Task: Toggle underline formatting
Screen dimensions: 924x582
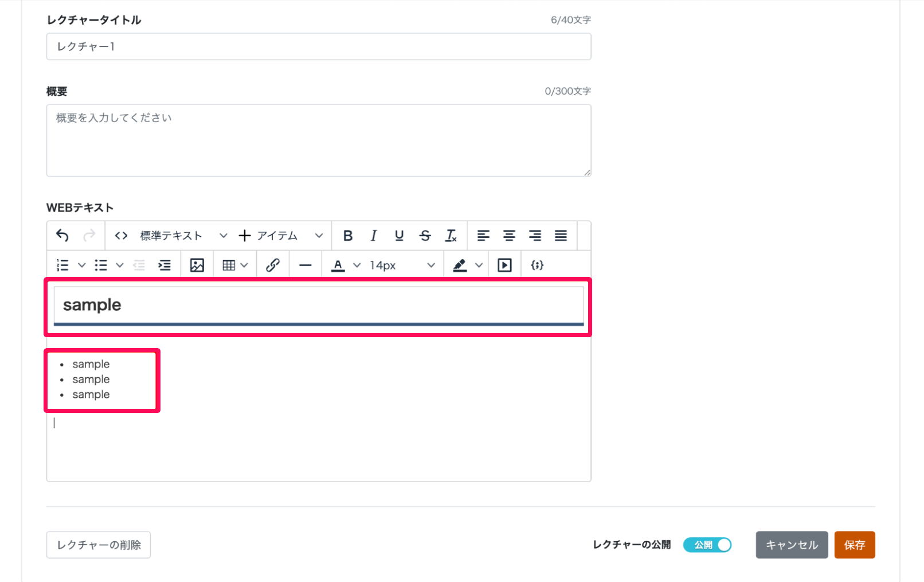Action: (x=400, y=236)
